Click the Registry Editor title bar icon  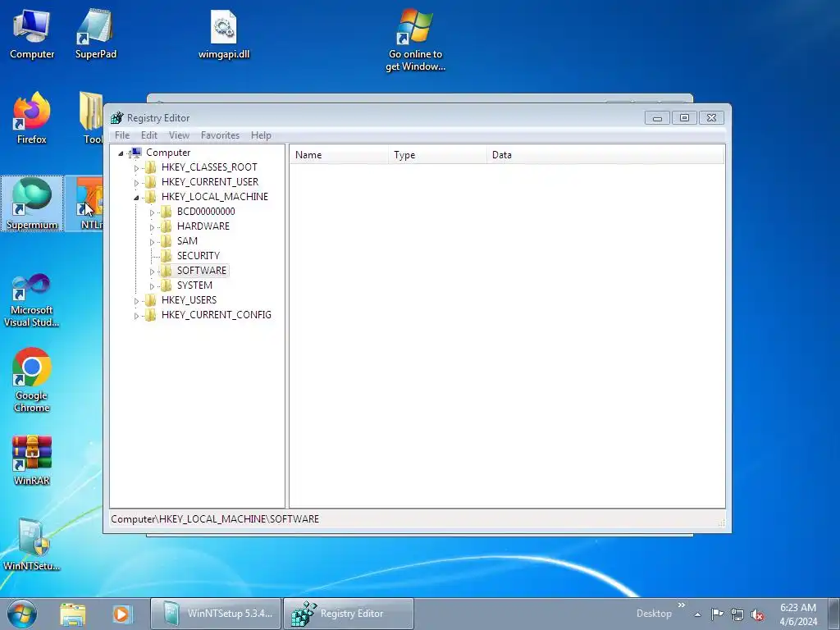116,118
